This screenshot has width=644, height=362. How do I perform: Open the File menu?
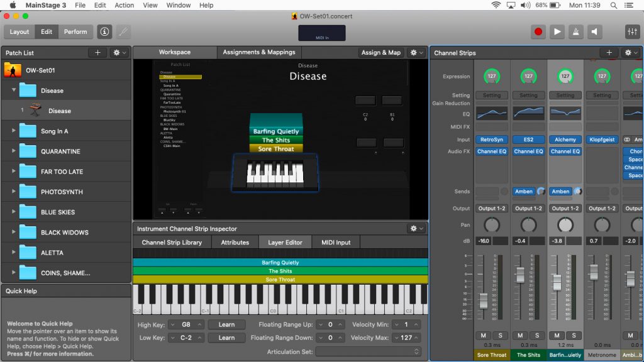point(80,5)
